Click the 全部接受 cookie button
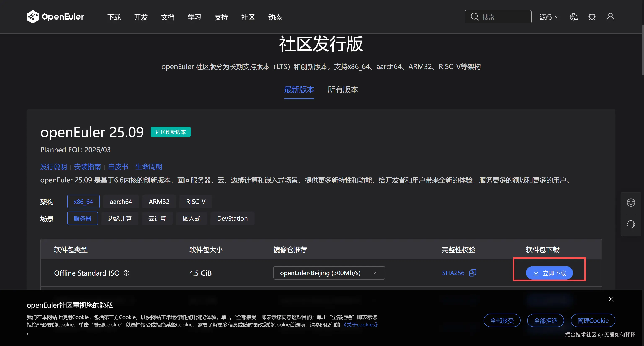 [x=502, y=320]
